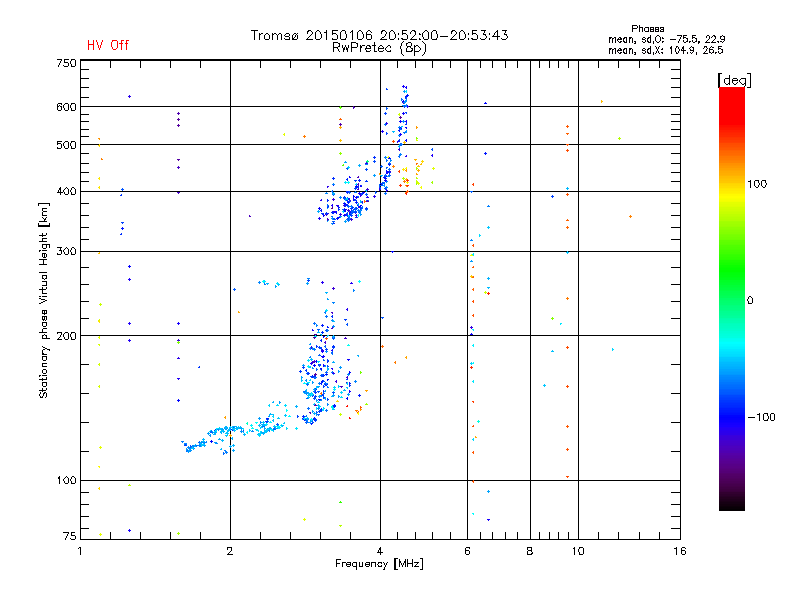800x600 pixels.
Task: Select the 'mean, sd,O: -75.5, 22.9' line
Action: 666,39
